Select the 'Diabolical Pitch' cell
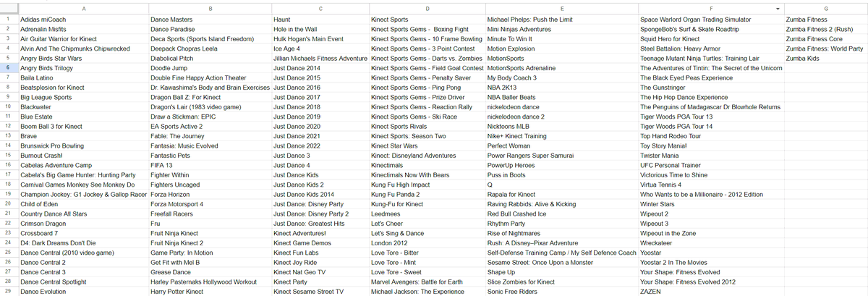The height and width of the screenshot is (296, 868). click(x=210, y=58)
